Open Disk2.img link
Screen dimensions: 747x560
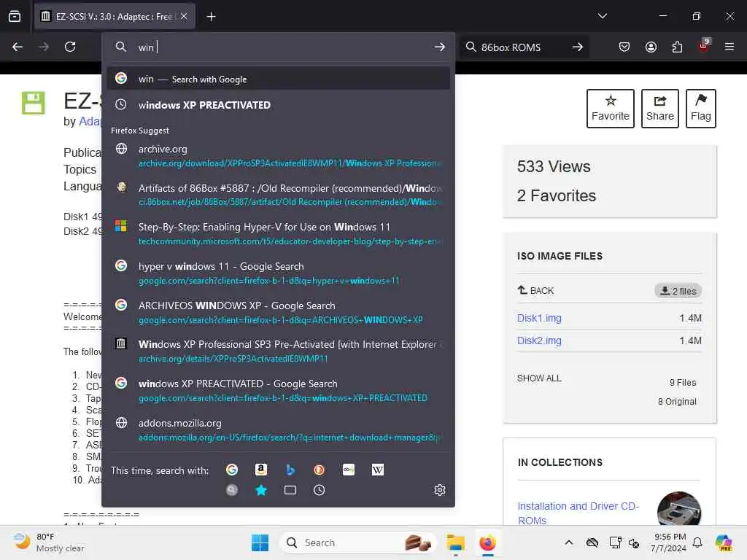click(x=539, y=341)
